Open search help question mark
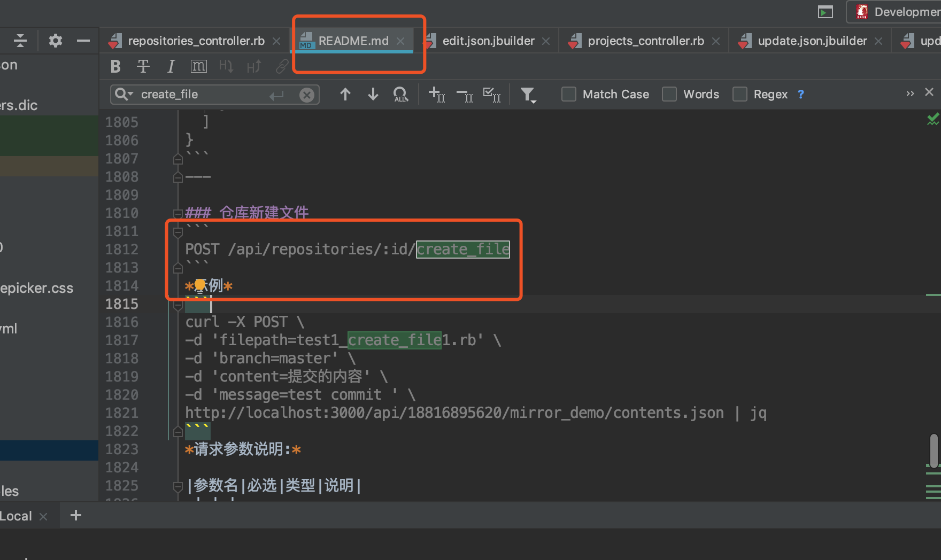Screen dimensions: 941x560 coord(800,95)
